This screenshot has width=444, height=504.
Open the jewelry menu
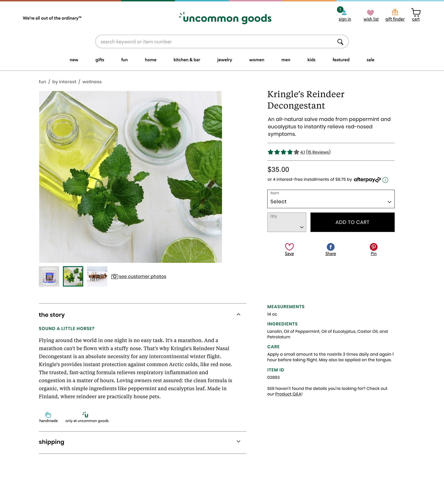[224, 60]
